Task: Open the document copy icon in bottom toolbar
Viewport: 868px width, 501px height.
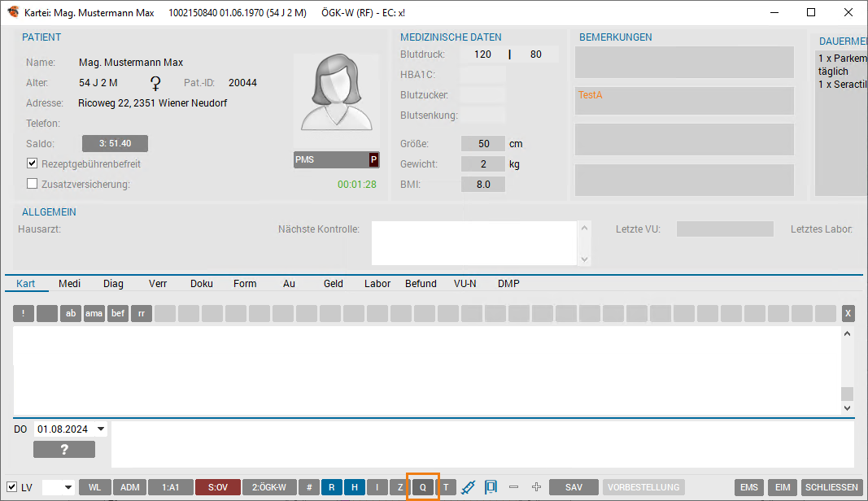Action: (491, 487)
